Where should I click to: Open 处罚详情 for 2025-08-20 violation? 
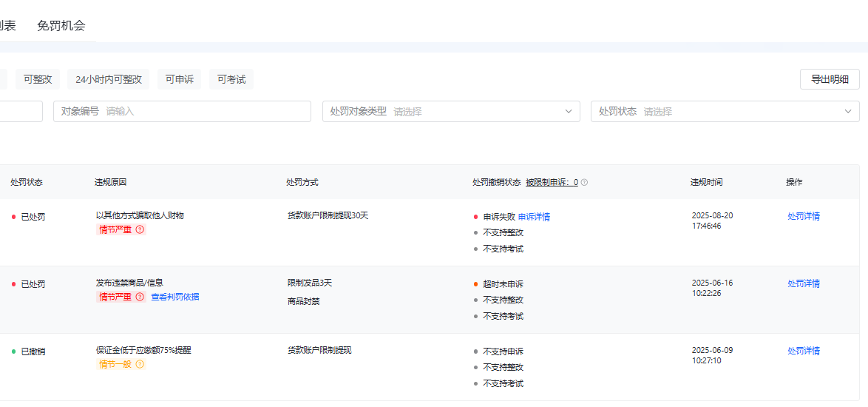point(804,216)
